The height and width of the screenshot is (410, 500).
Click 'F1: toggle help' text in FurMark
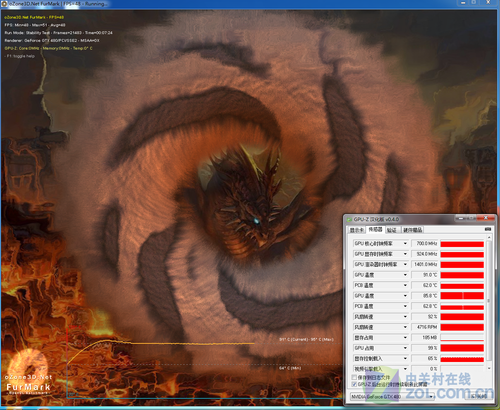click(x=21, y=56)
